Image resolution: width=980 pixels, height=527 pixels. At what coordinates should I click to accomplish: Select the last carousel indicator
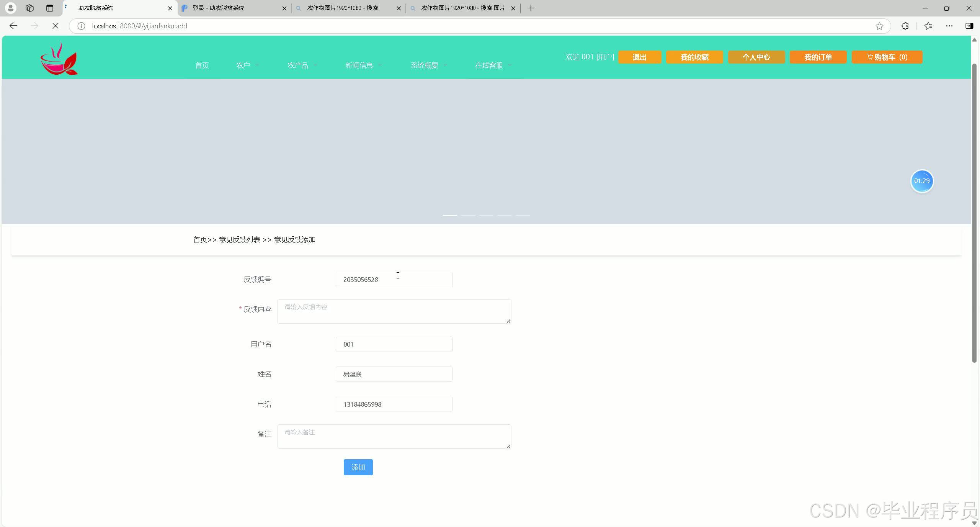point(523,215)
